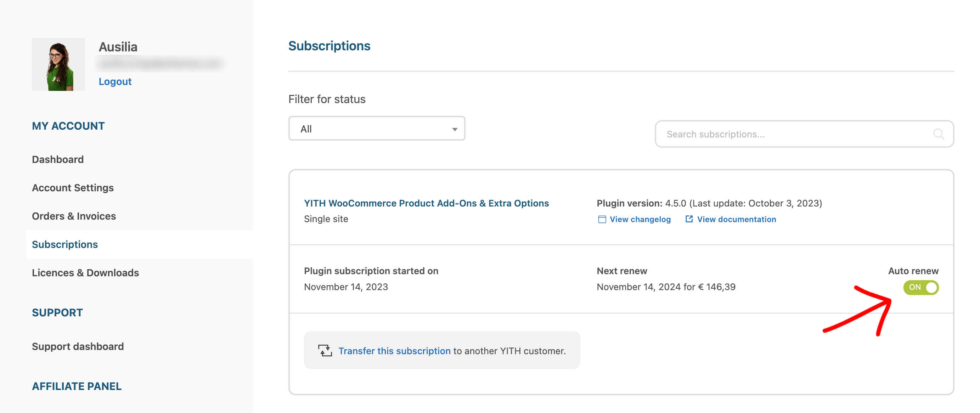Screen dimensions: 980x413
Task: Click the View changelog link
Action: coord(640,220)
